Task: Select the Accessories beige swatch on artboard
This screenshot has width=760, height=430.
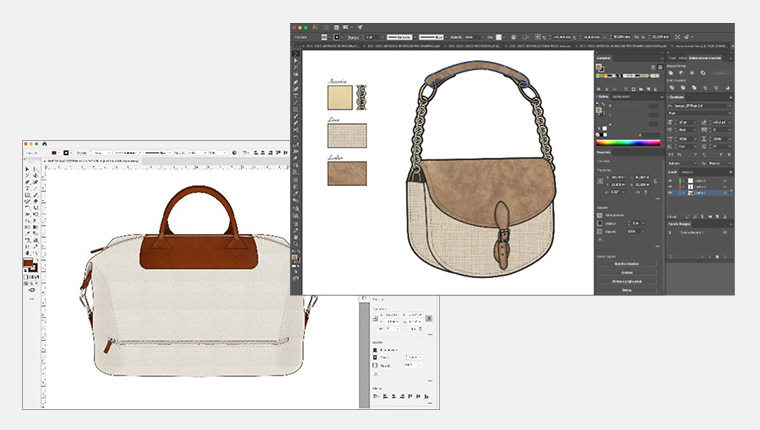Action: [x=340, y=97]
